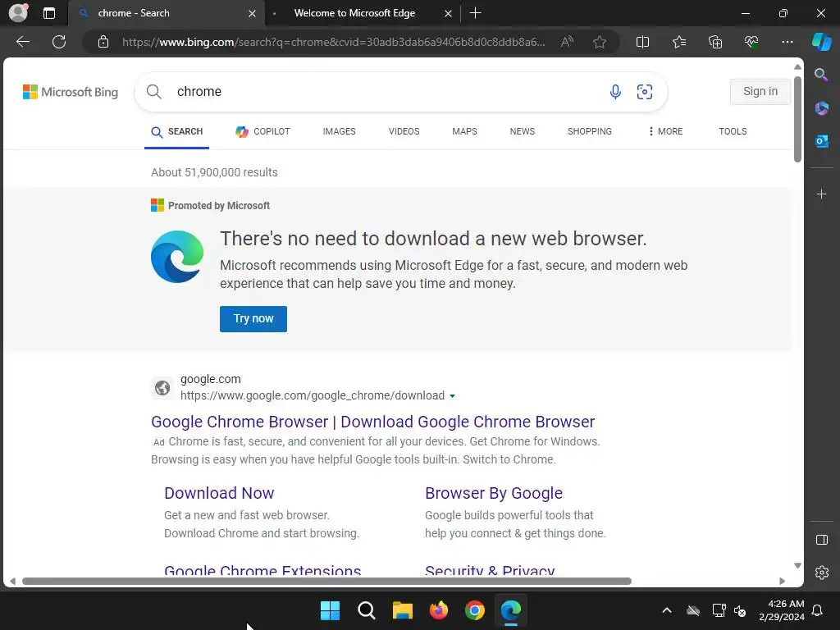The width and height of the screenshot is (840, 630).
Task: Open the Google Chrome Extensions link
Action: tap(262, 570)
